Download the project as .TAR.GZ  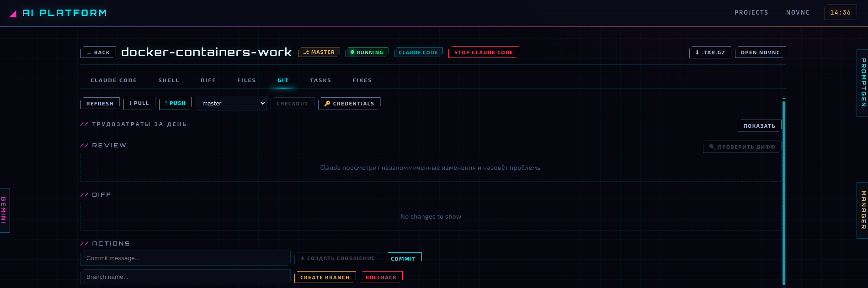click(710, 52)
